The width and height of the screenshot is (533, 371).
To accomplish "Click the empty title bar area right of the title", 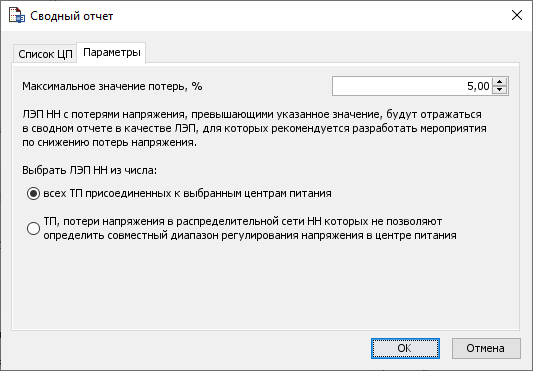I will 306,16.
